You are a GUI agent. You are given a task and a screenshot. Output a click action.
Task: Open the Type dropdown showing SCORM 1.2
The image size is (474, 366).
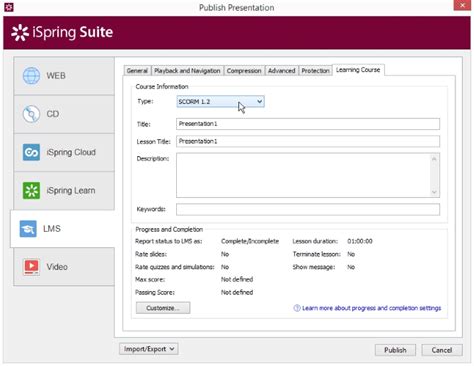[220, 102]
